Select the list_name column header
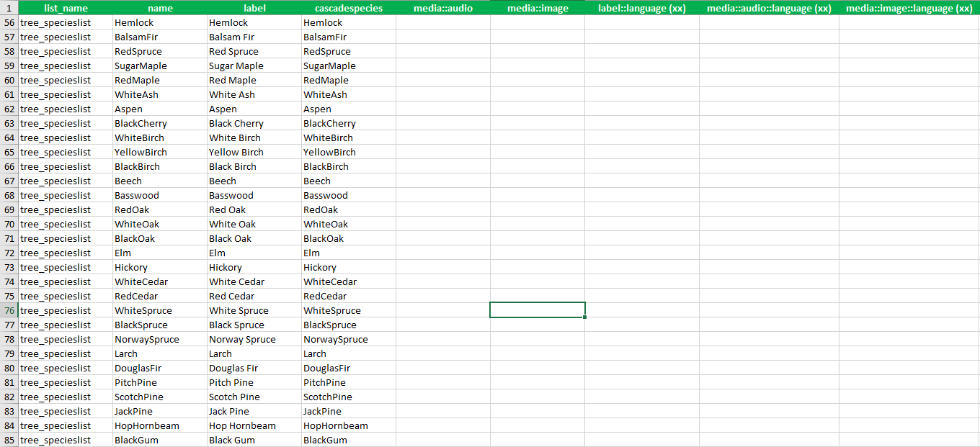 click(x=66, y=8)
